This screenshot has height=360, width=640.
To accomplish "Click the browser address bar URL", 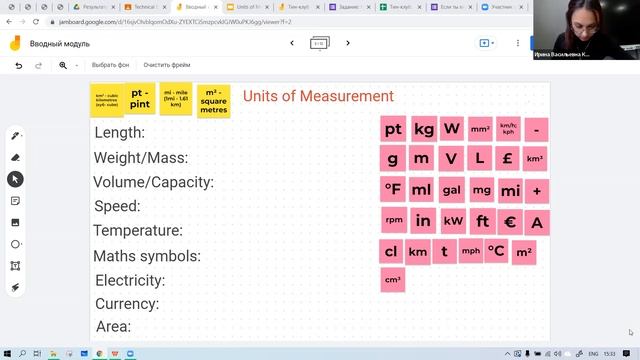I will [175, 22].
